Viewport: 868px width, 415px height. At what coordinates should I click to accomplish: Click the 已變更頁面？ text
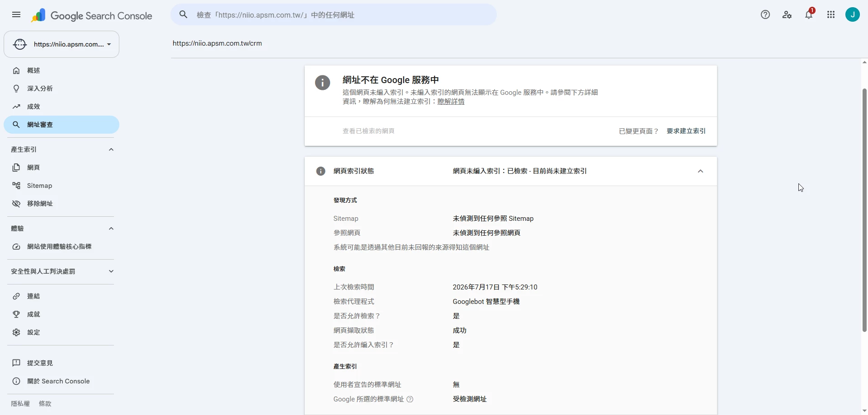(639, 131)
